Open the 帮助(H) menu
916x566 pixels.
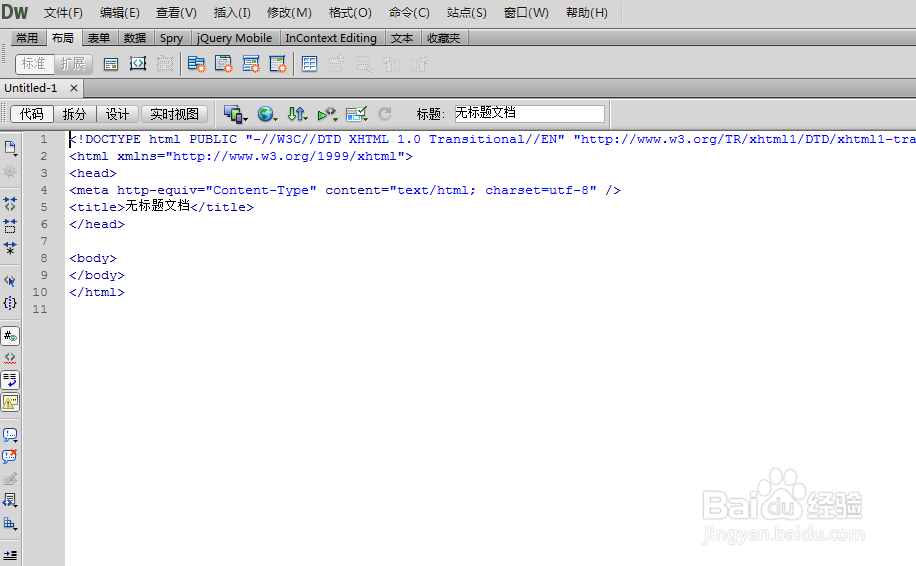[587, 12]
